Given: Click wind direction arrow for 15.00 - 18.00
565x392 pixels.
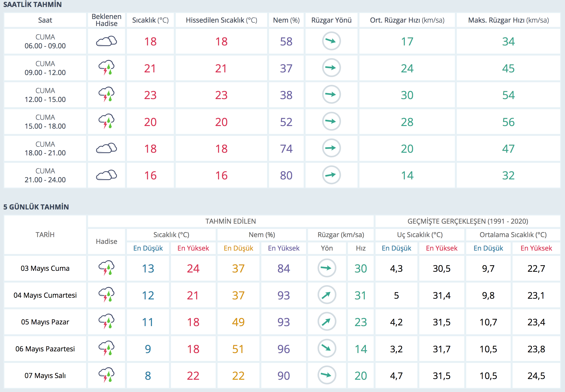Looking at the screenshot, I should click(x=331, y=121).
